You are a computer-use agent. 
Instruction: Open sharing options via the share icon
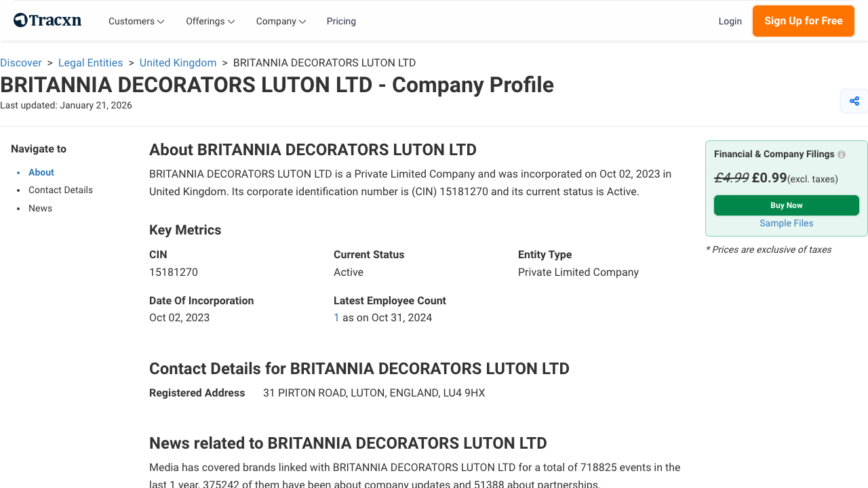click(854, 100)
